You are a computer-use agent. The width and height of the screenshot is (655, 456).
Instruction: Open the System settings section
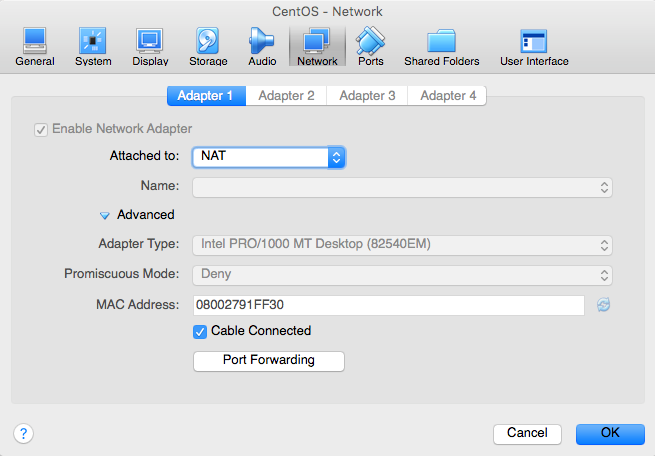pos(93,47)
